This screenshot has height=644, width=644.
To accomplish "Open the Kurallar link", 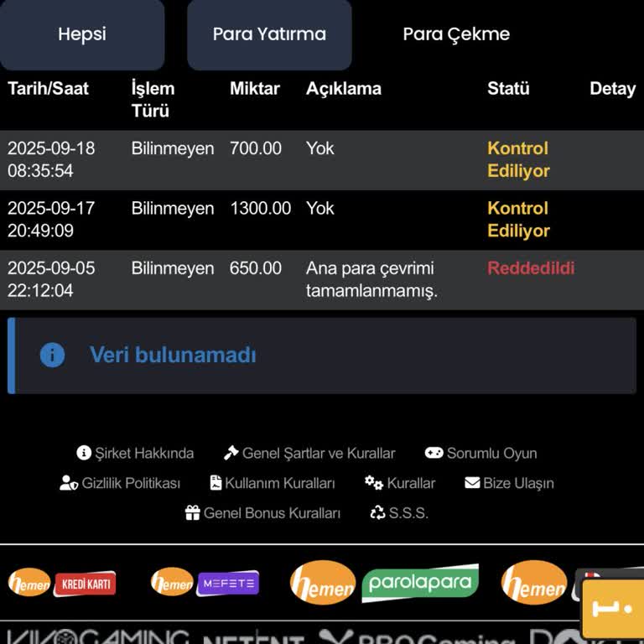I will coord(411,483).
